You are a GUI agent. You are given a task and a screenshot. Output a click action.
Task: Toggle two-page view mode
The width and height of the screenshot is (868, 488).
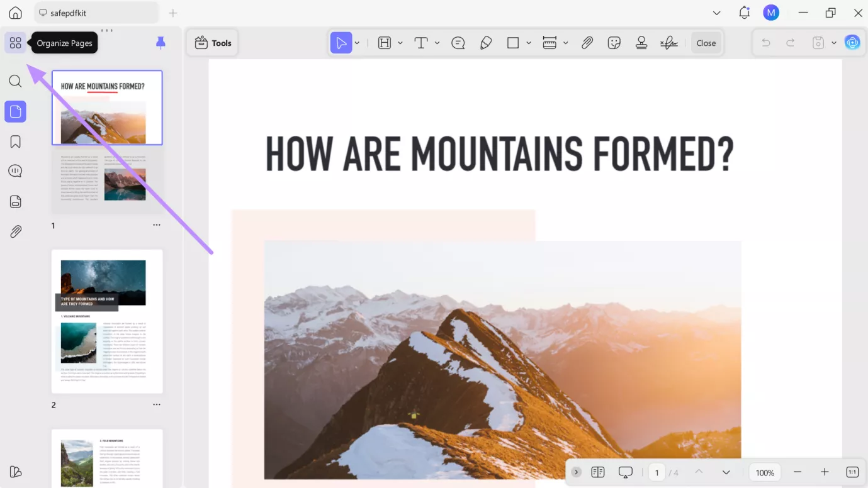[x=597, y=472]
